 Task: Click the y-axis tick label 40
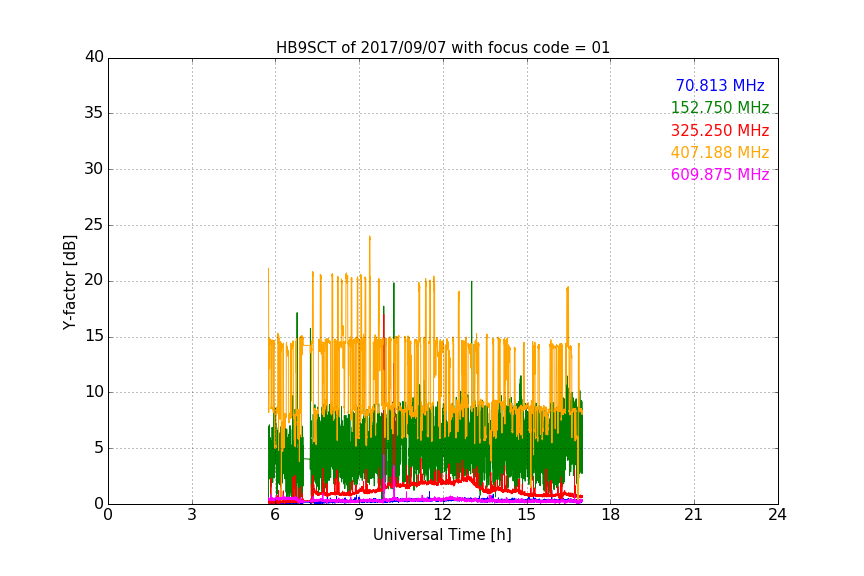94,57
